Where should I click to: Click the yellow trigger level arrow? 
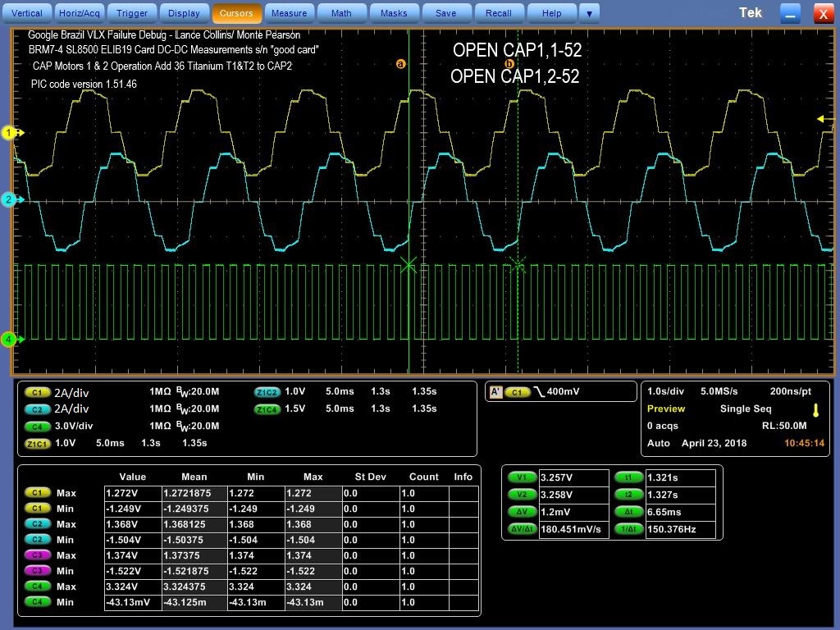[820, 120]
